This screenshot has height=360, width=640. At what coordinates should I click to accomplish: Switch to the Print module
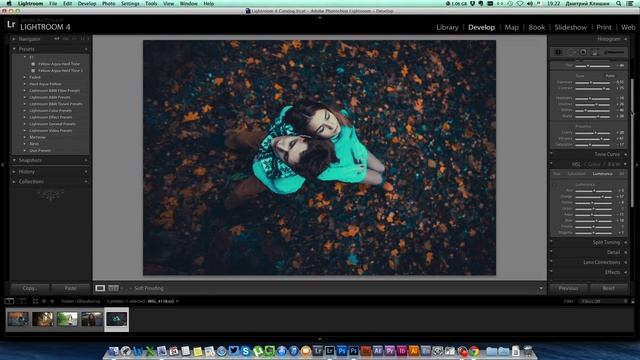point(604,27)
